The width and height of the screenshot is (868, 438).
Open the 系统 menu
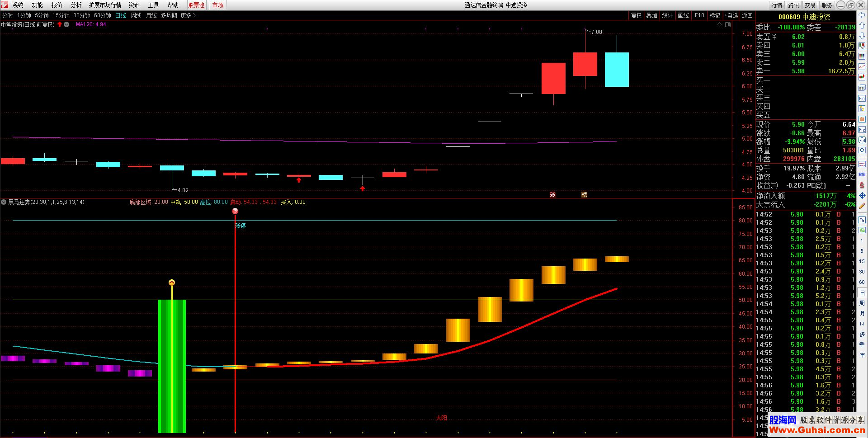(18, 5)
